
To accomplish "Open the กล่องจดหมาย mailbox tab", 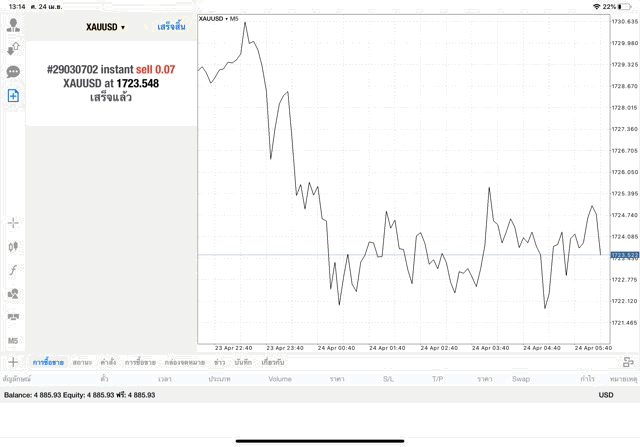I will click(184, 362).
